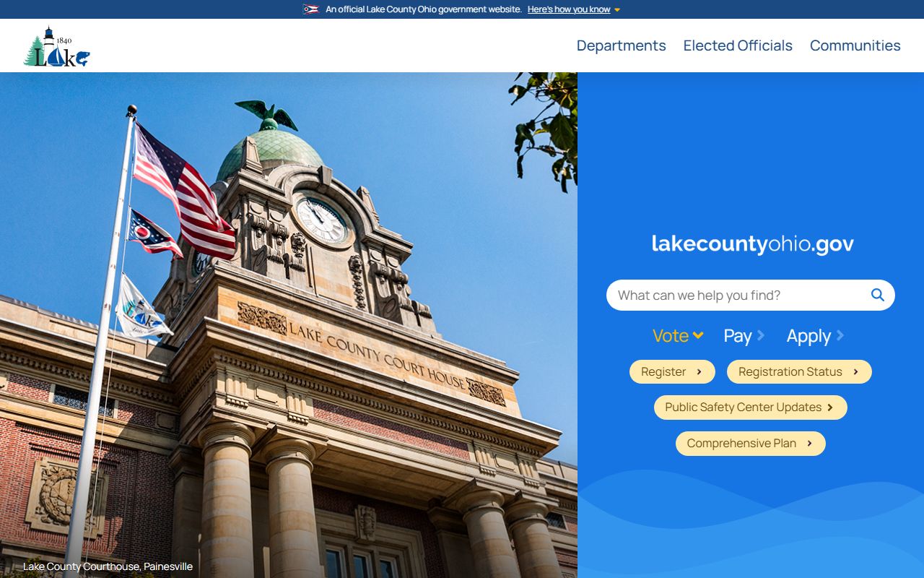Open the Elected Officials menu
Image resolution: width=924 pixels, height=578 pixels.
click(737, 46)
